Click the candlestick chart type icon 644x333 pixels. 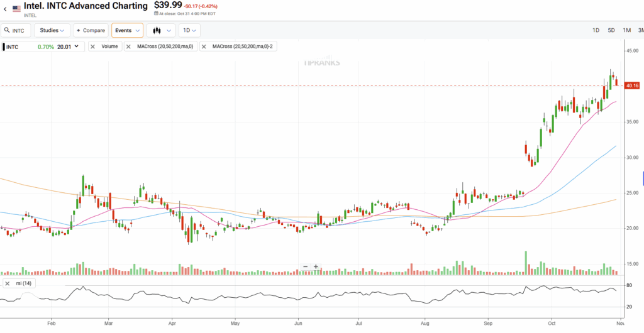click(156, 30)
